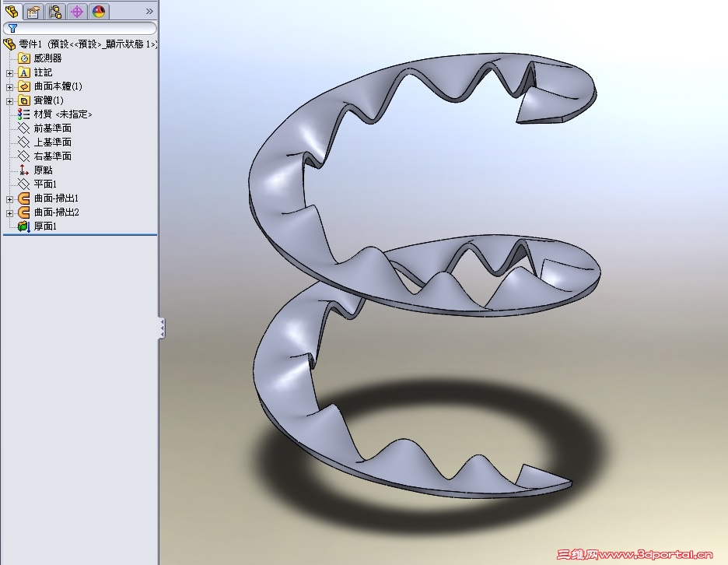Viewport: 728px width, 565px height.
Task: Select the 原點 origin label
Action: pyautogui.click(x=44, y=170)
